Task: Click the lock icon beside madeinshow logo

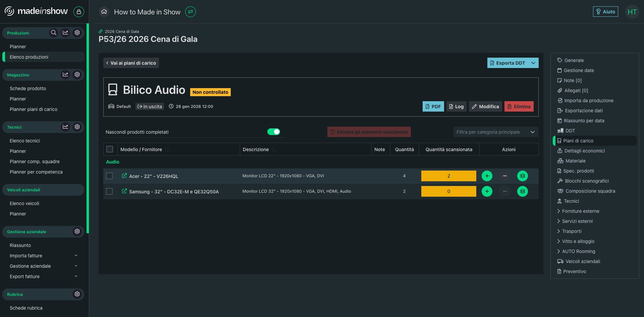Action: pyautogui.click(x=79, y=12)
